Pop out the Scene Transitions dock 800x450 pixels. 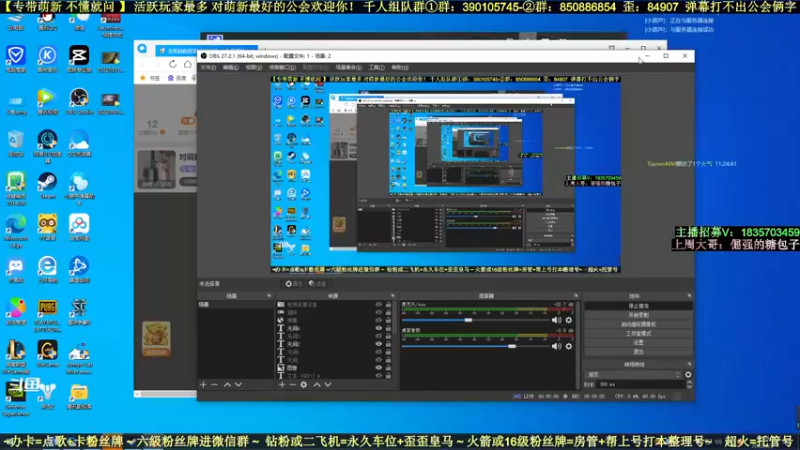(x=689, y=364)
